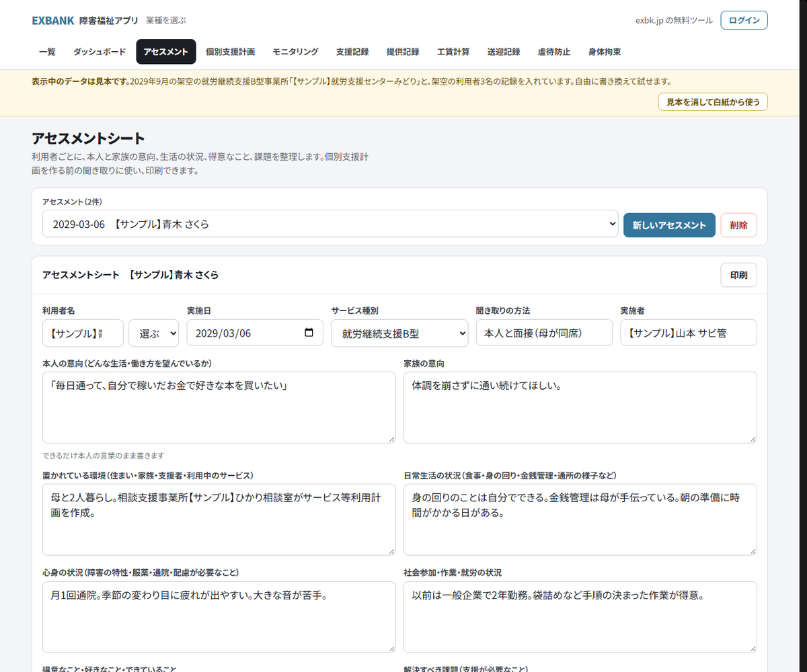
Task: Click the ログイン button
Action: tap(744, 20)
